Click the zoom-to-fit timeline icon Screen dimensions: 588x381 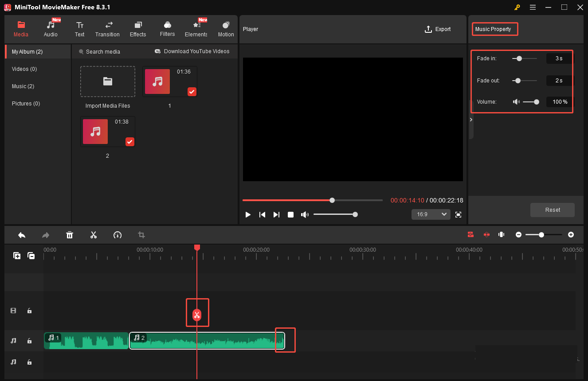(486, 234)
